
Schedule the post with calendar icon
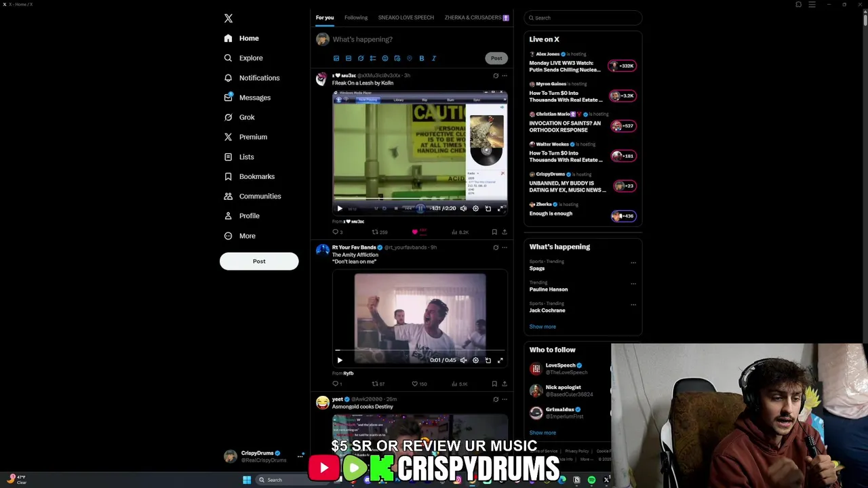click(x=397, y=58)
